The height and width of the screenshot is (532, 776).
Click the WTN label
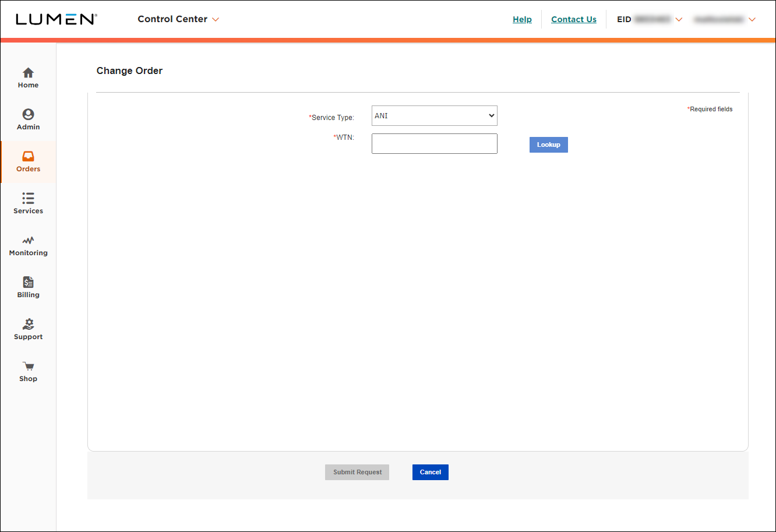pyautogui.click(x=344, y=138)
